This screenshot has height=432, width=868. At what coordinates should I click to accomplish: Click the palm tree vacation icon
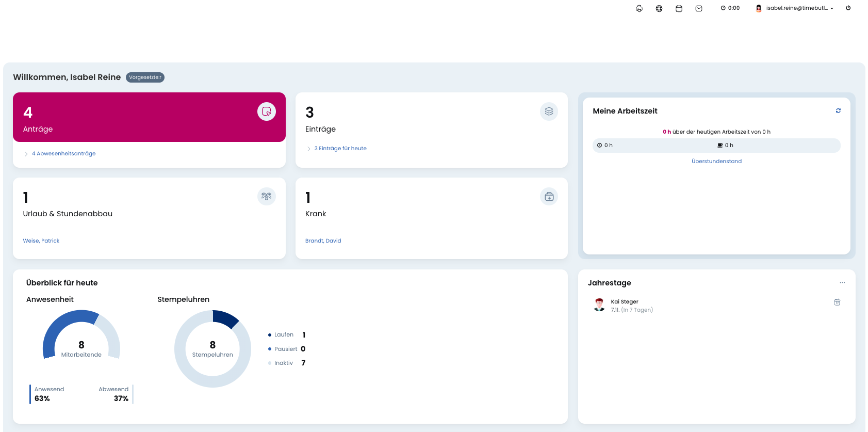pos(266,197)
